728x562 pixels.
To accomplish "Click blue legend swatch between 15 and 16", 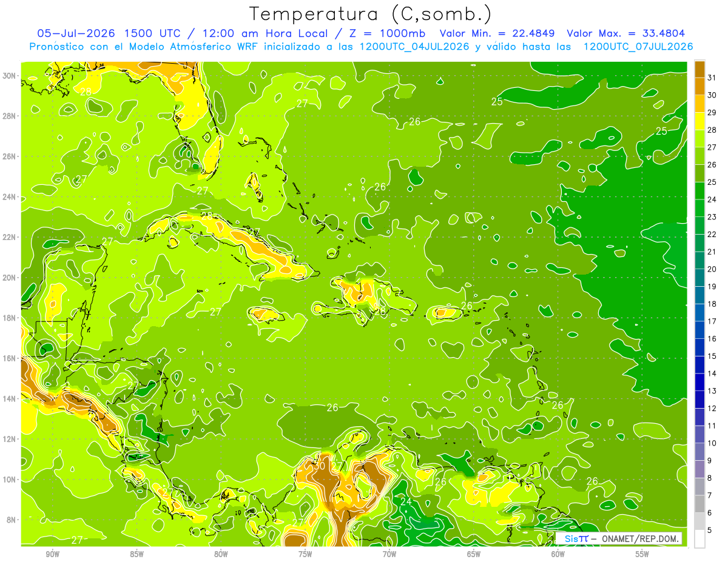I will 699,347.
